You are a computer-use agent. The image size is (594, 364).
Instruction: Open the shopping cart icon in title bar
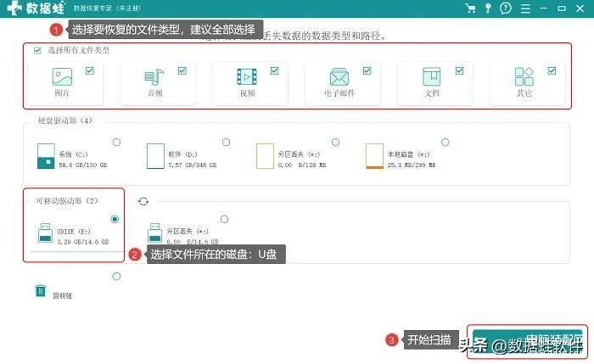tap(470, 8)
